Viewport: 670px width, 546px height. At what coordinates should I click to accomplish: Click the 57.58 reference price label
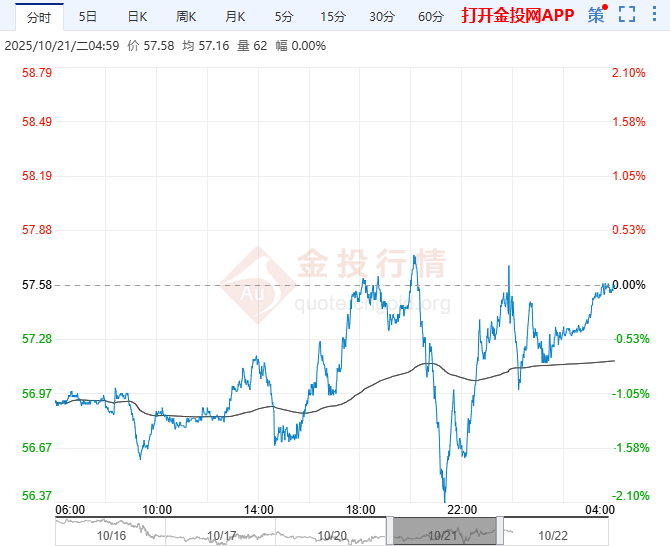[37, 285]
